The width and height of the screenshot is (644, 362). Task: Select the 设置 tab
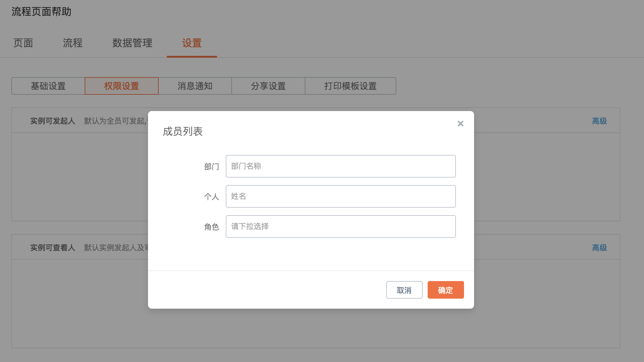coord(192,43)
